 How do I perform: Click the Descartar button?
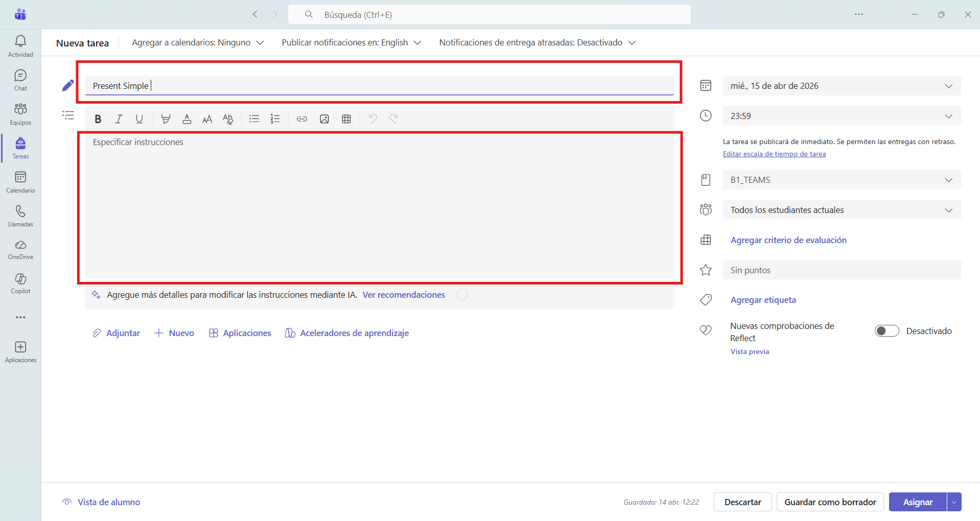click(x=742, y=502)
